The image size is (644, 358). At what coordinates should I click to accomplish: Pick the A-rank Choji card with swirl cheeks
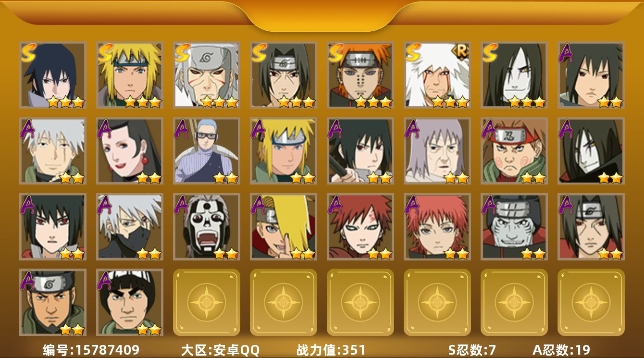[x=514, y=151]
